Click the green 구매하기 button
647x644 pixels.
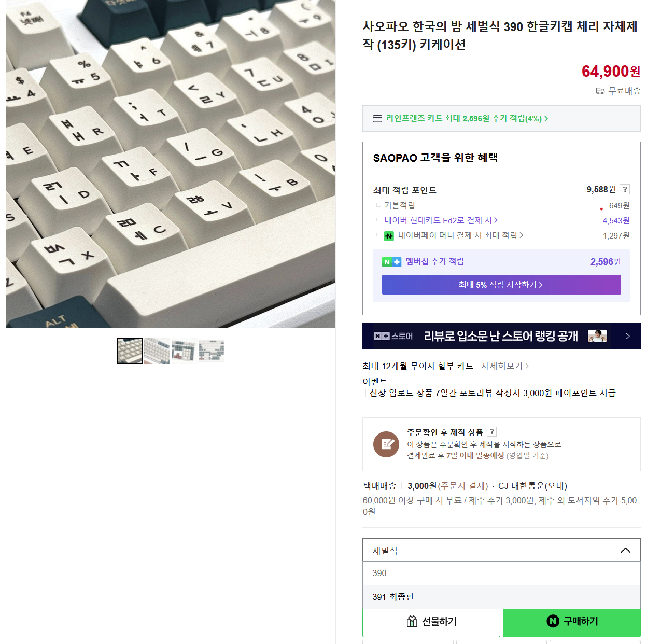pos(572,622)
